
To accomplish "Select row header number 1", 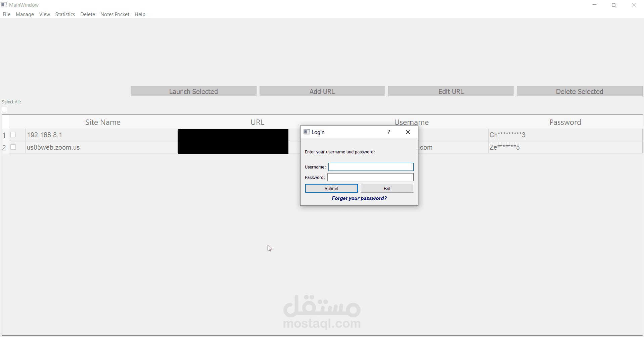I will [x=4, y=135].
